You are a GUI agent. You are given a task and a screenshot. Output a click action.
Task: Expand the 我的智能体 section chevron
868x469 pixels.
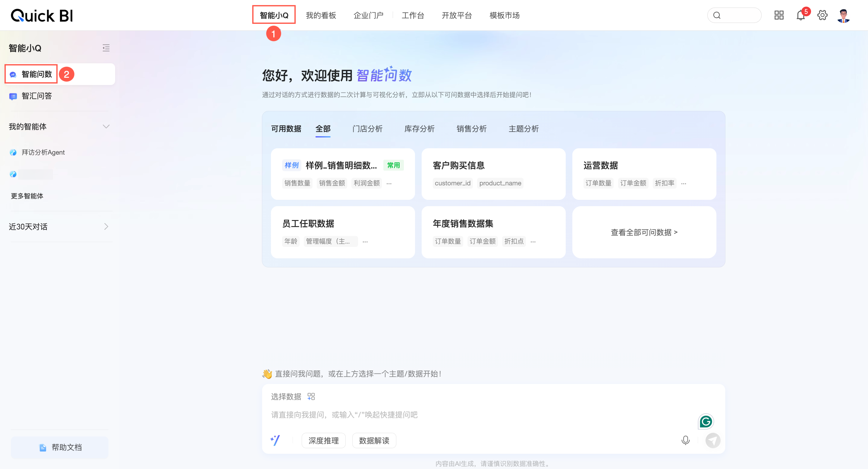tap(106, 127)
